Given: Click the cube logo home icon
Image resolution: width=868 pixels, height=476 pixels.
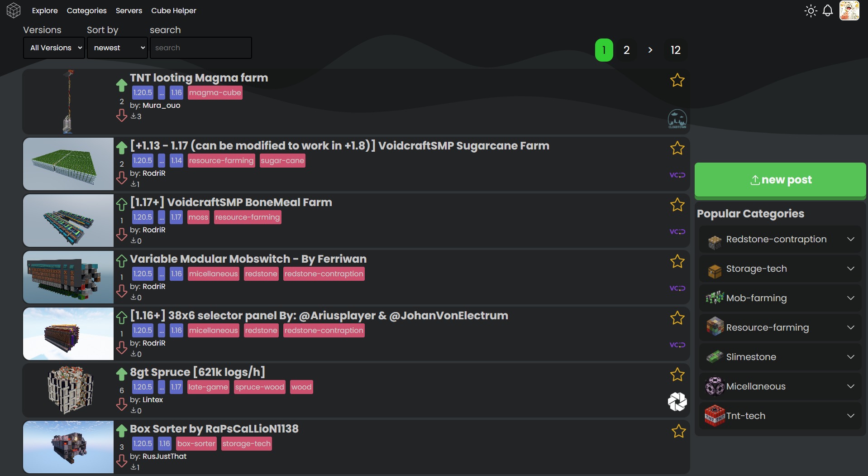Looking at the screenshot, I should click(x=14, y=10).
